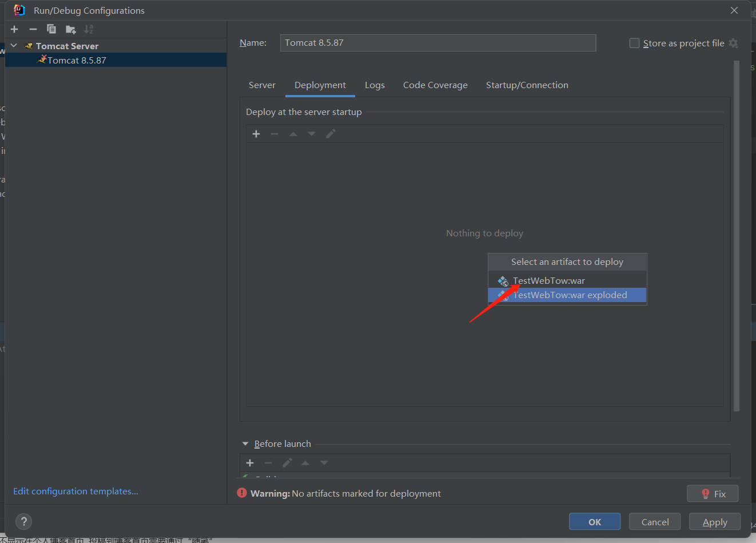
Task: Enable Store as project file checkbox
Action: click(634, 43)
